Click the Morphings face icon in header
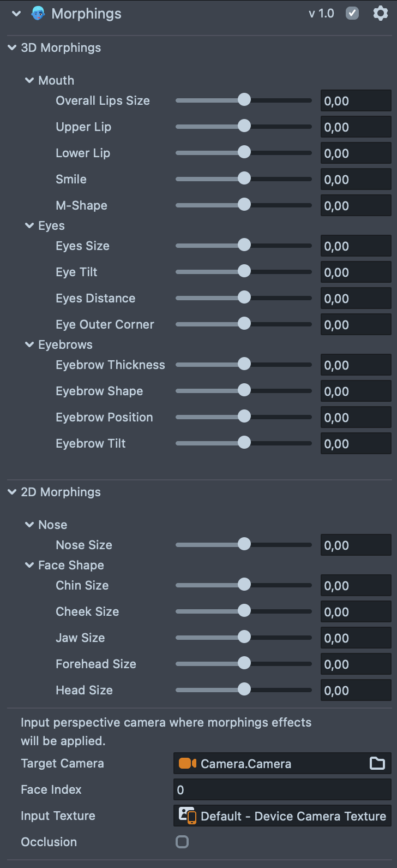Screen dimensions: 397x868 pyautogui.click(x=38, y=14)
